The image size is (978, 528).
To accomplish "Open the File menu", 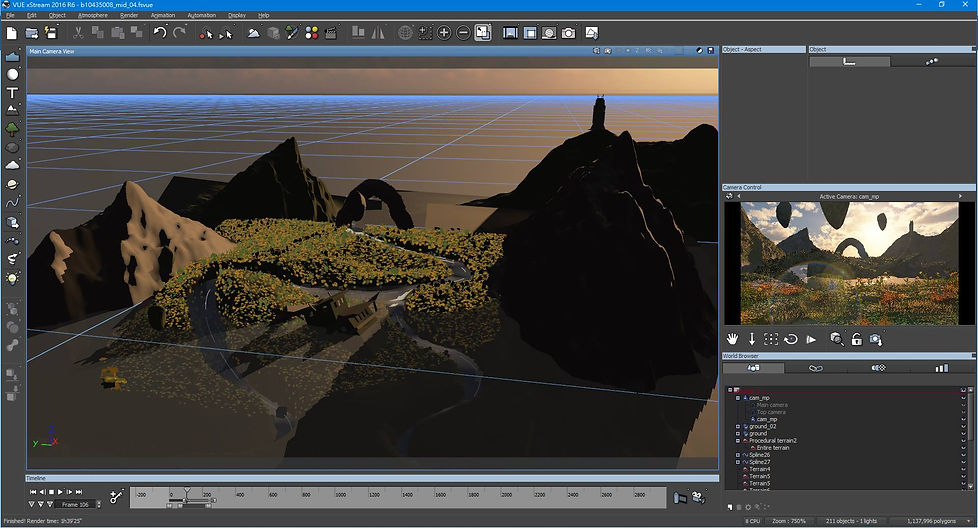I will coord(10,15).
